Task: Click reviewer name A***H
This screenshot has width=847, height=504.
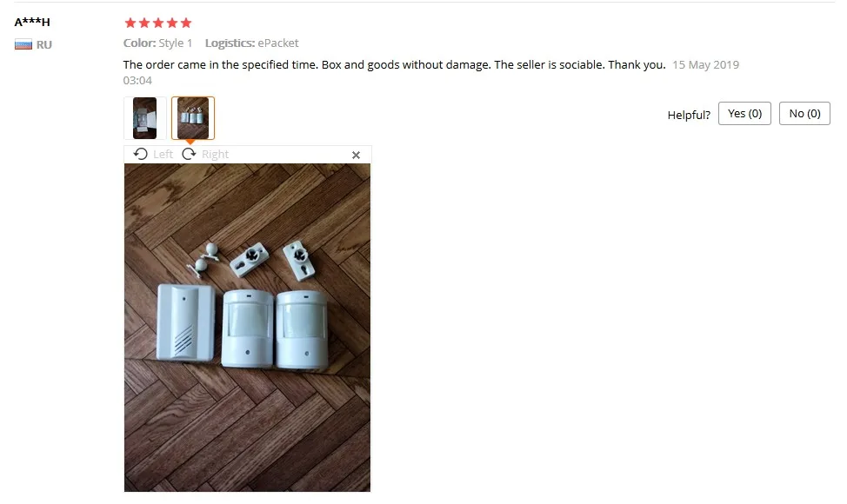Action: pos(32,22)
